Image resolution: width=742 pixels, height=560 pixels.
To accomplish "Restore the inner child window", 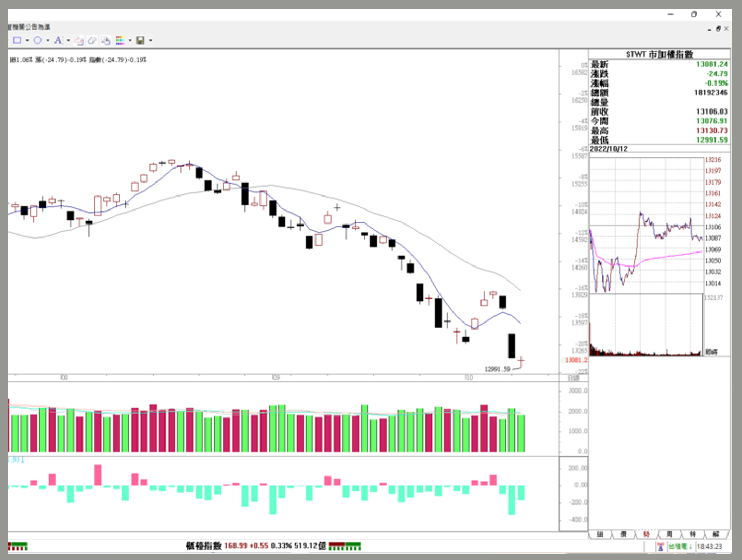I will tap(718, 29).
